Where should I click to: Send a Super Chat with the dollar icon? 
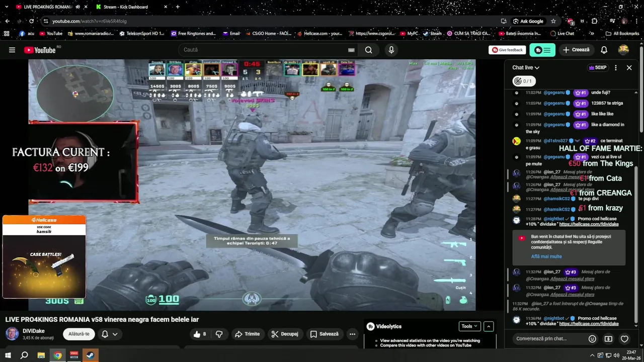(608, 339)
